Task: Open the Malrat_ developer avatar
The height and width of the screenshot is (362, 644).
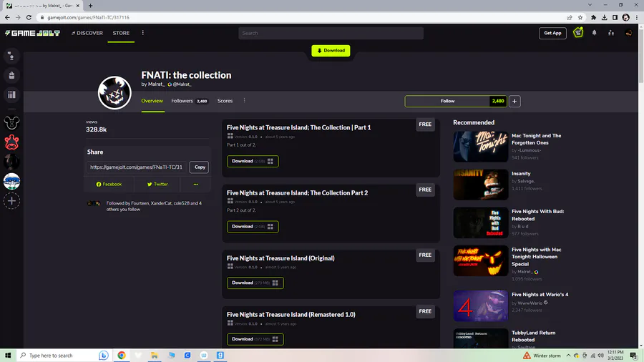Action: click(x=114, y=93)
